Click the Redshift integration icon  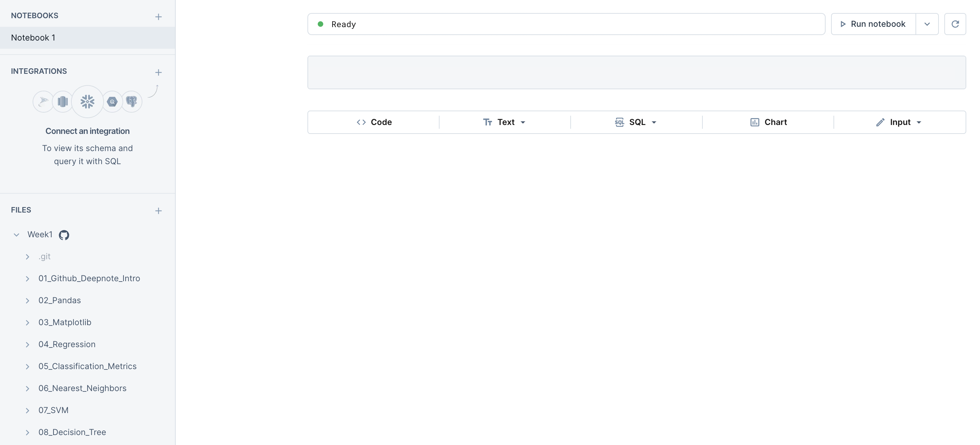[62, 102]
